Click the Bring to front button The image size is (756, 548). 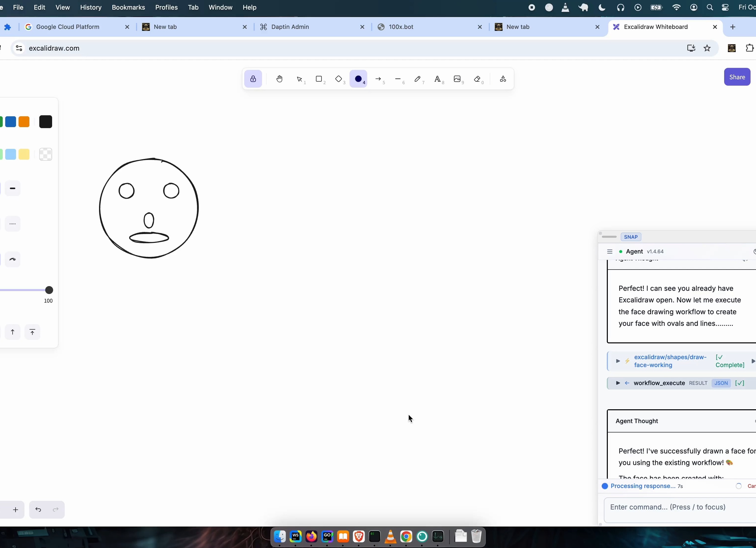[x=32, y=332]
